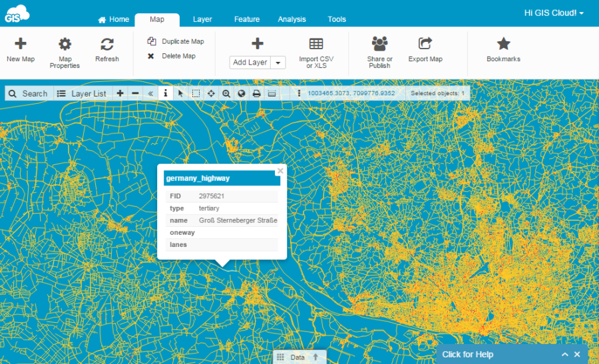599x364 pixels.
Task: Open the Layer List panel
Action: (83, 94)
